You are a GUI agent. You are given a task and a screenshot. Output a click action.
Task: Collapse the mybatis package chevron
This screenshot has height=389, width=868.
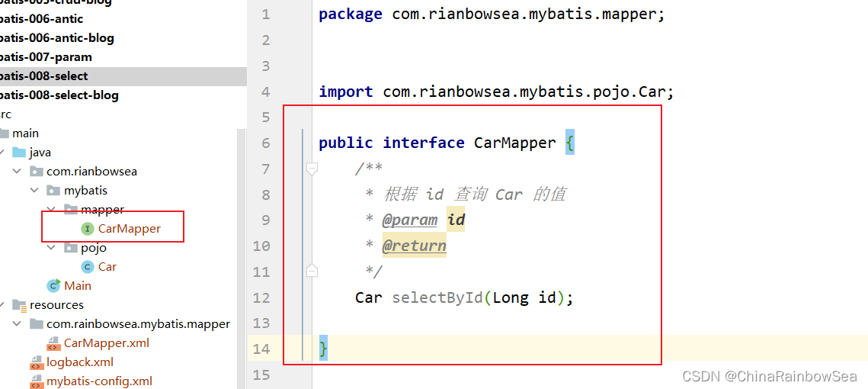pyautogui.click(x=35, y=191)
